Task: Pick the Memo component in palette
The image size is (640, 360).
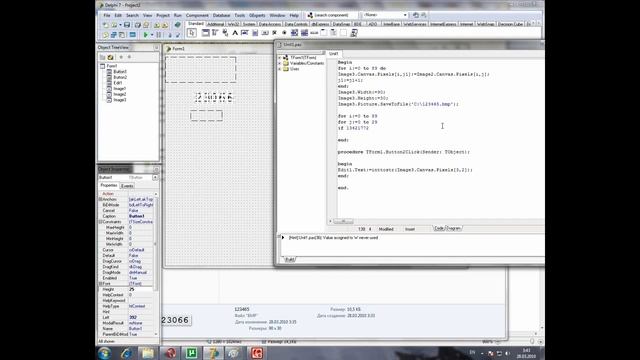Action: click(x=255, y=33)
